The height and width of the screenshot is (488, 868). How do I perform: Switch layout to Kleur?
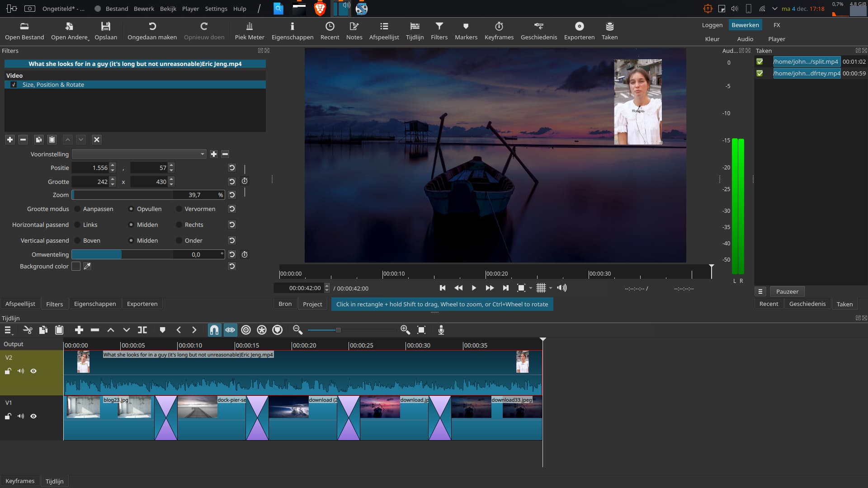click(x=712, y=39)
